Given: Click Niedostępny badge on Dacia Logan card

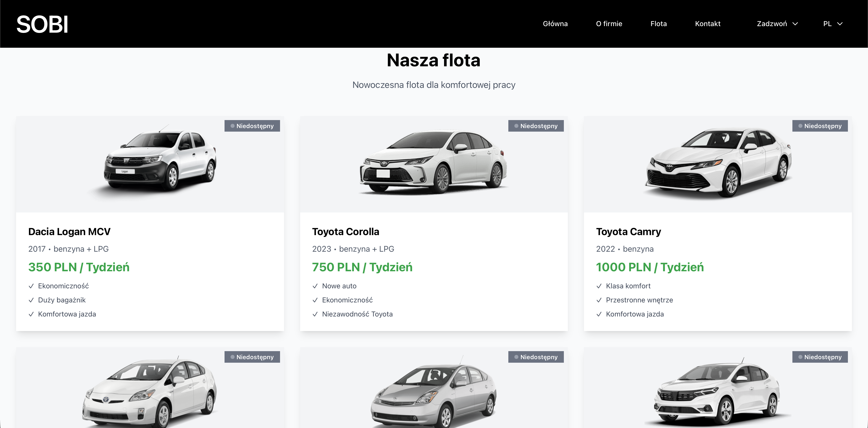Looking at the screenshot, I should pyautogui.click(x=252, y=126).
